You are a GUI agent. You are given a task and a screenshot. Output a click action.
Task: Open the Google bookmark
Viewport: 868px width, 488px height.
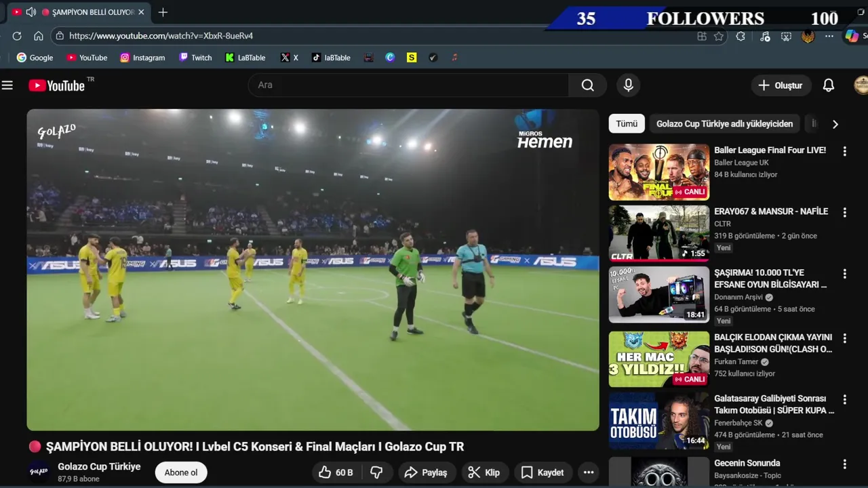35,58
